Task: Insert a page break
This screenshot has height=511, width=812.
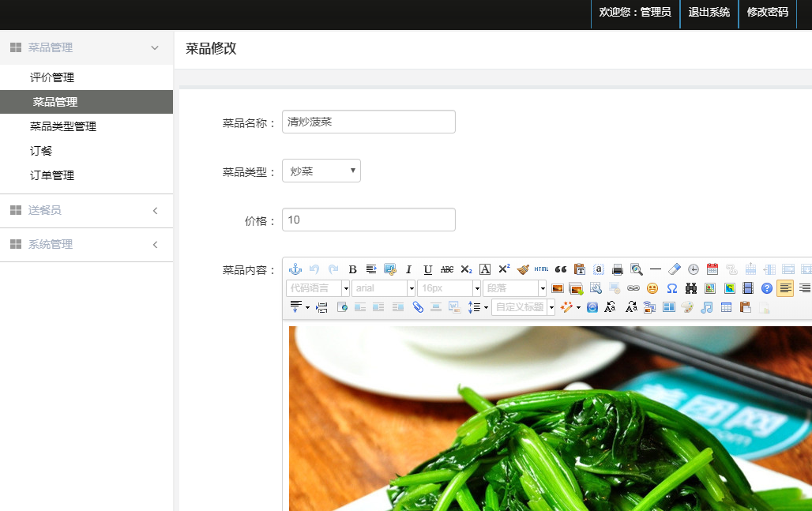Action: pyautogui.click(x=322, y=307)
